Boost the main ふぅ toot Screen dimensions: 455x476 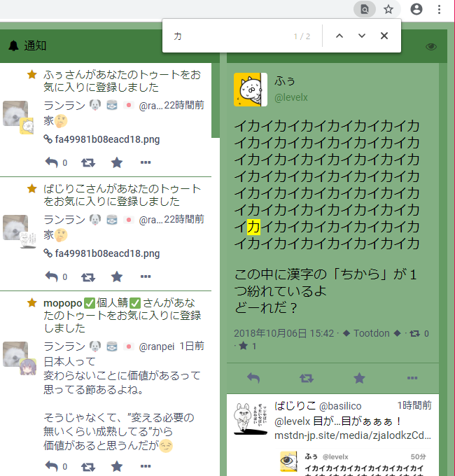pyautogui.click(x=306, y=378)
